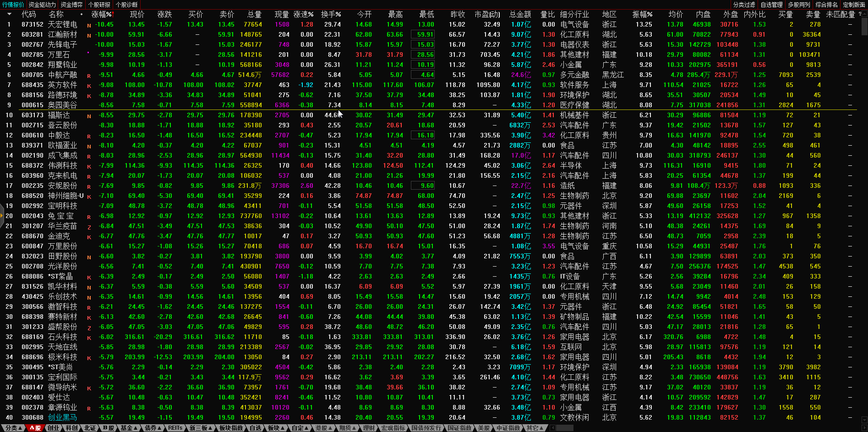Expand the 分类 tab menu
The width and height of the screenshot is (868, 432).
click(x=13, y=428)
